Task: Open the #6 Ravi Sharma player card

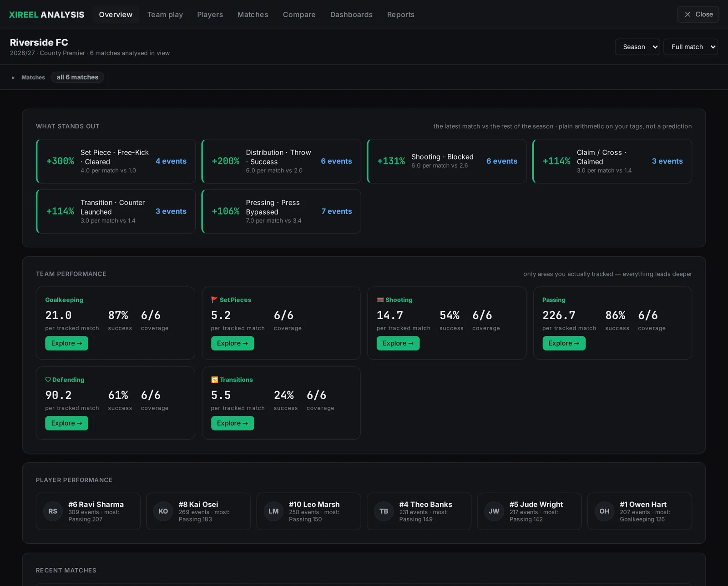Action: (88, 511)
